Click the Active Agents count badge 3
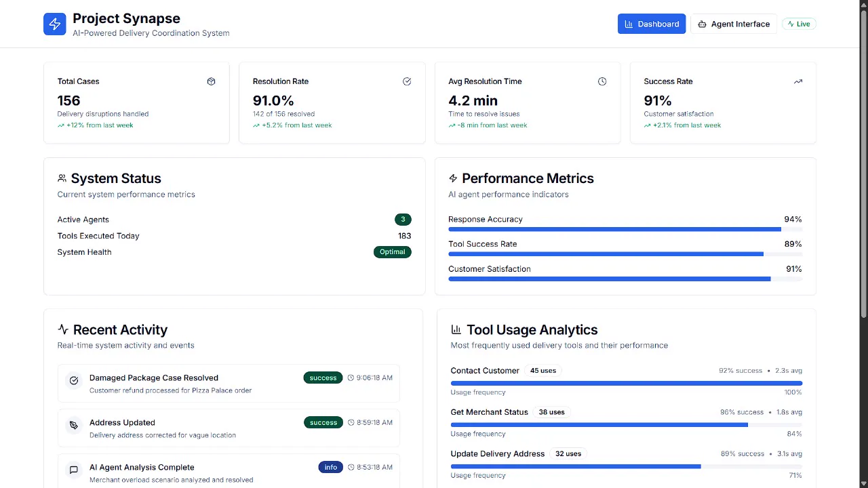The height and width of the screenshot is (488, 868). click(x=403, y=220)
